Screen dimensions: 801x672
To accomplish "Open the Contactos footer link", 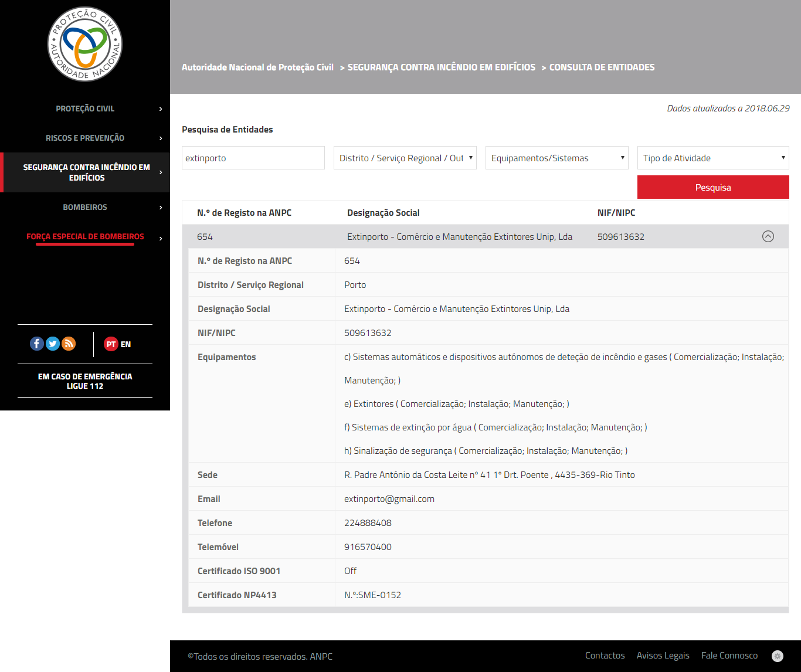I will coord(605,656).
